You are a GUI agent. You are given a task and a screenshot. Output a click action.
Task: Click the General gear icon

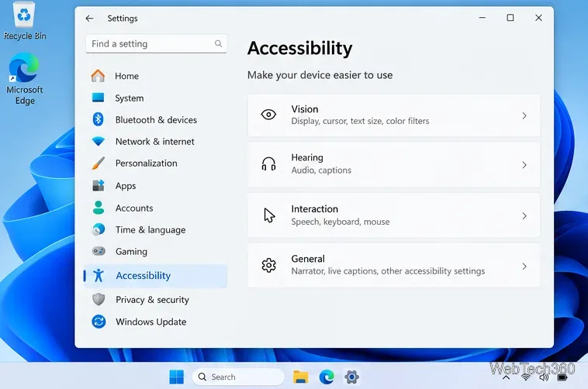268,265
